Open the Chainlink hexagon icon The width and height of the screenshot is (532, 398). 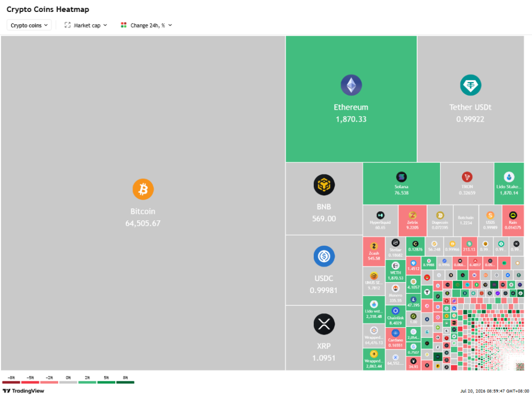[395, 311]
